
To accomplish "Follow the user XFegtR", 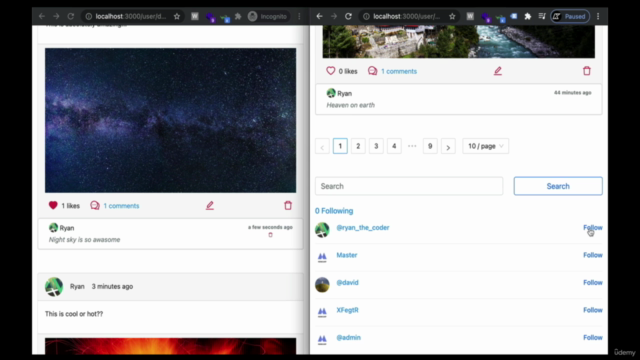I will (593, 310).
